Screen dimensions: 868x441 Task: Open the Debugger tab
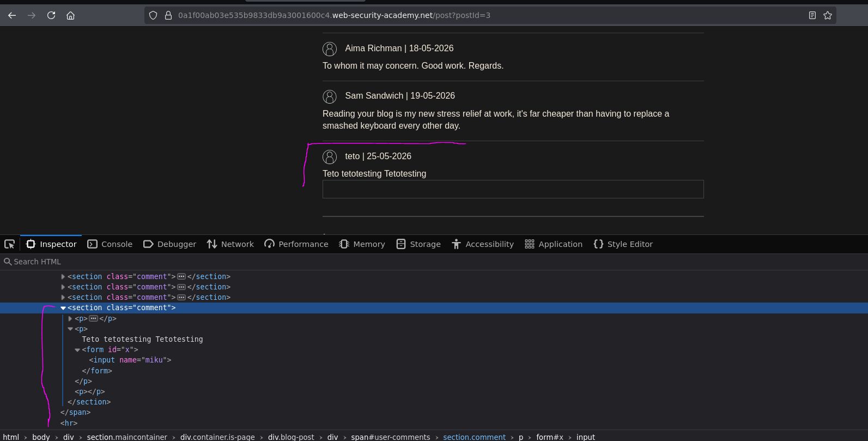pyautogui.click(x=169, y=244)
